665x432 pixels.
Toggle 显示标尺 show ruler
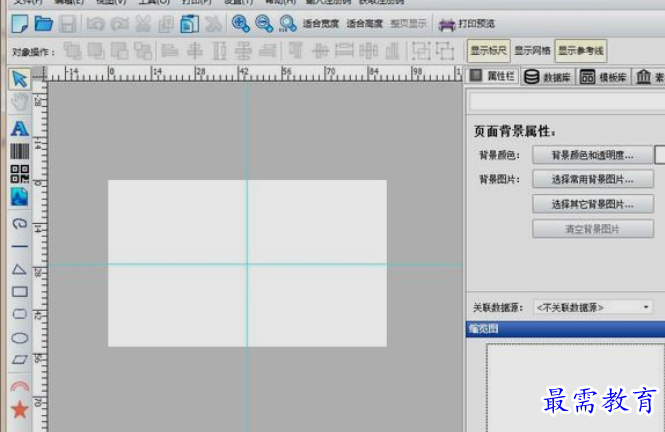tap(488, 51)
